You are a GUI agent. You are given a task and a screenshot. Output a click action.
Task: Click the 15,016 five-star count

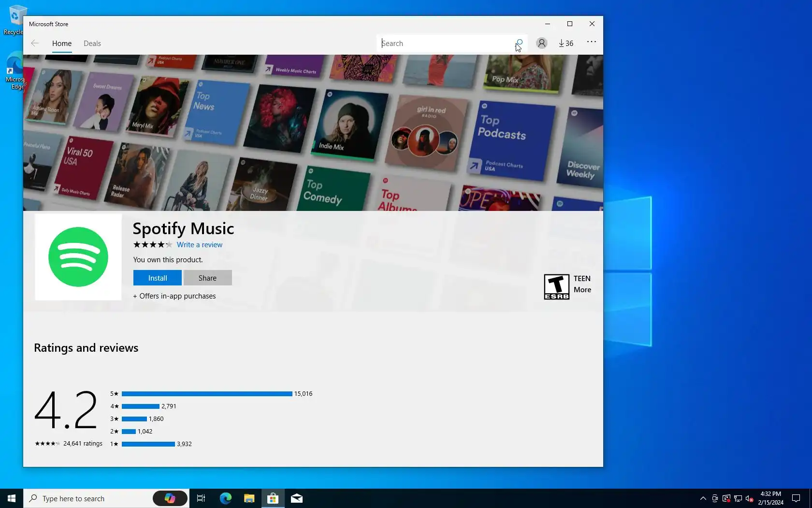(x=304, y=394)
